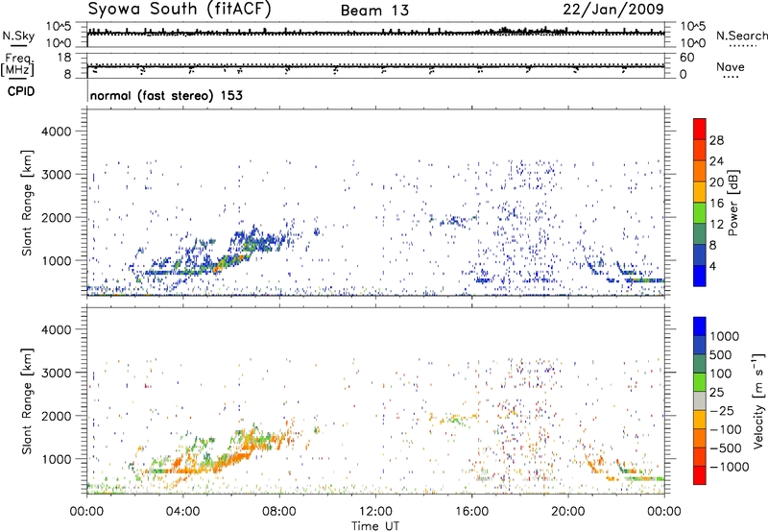Click the 'Power [dB]' color bar title
Image resolution: width=768 pixels, height=532 pixels.
point(732,203)
